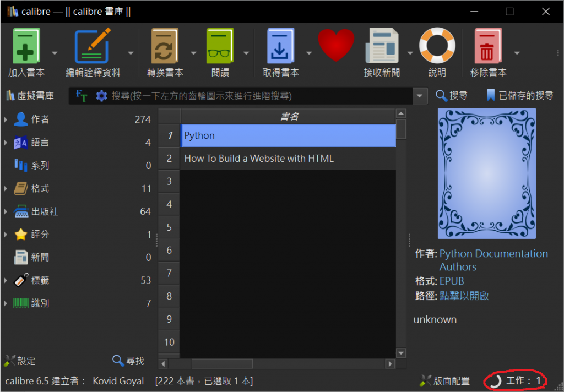The height and width of the screenshot is (392, 564).
Task: Click the book cover thumbnail
Action: pyautogui.click(x=487, y=173)
